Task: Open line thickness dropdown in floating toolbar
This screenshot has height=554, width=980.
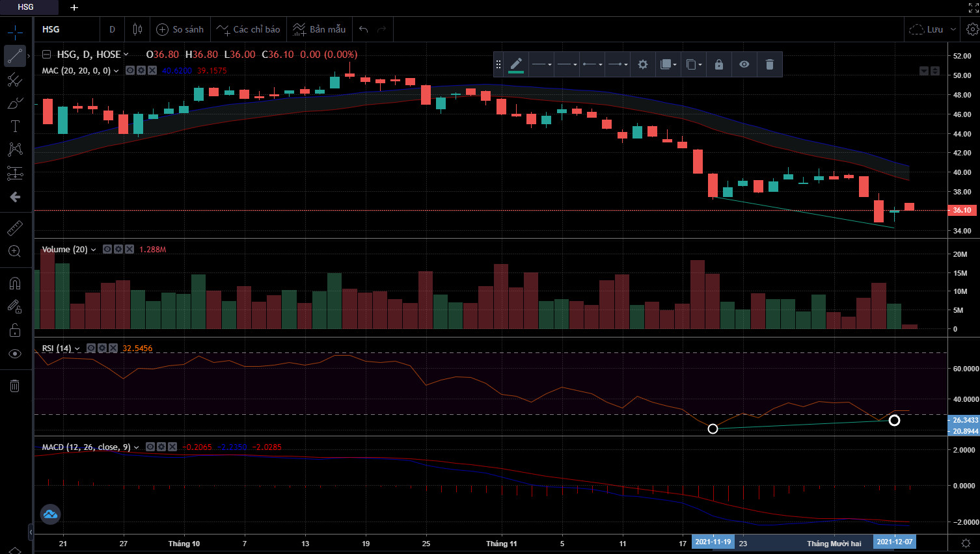Action: (x=541, y=64)
